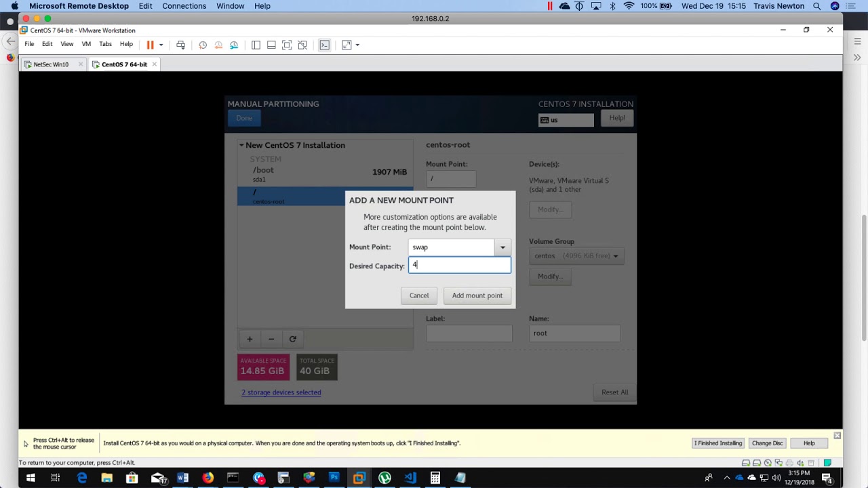Click the Unity mode icon in VMware toolbar

(x=302, y=45)
